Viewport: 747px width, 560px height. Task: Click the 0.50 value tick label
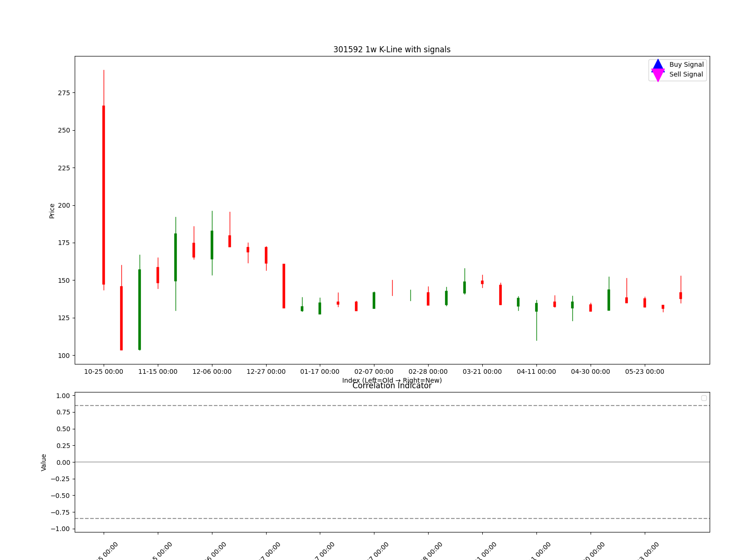tap(63, 429)
